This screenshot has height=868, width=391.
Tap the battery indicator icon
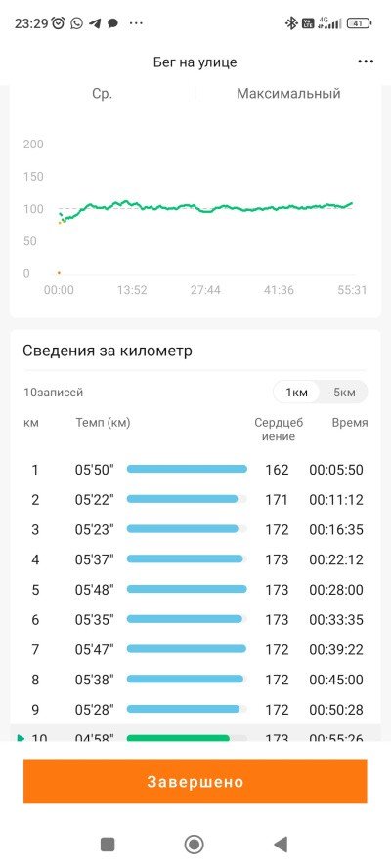tap(359, 23)
